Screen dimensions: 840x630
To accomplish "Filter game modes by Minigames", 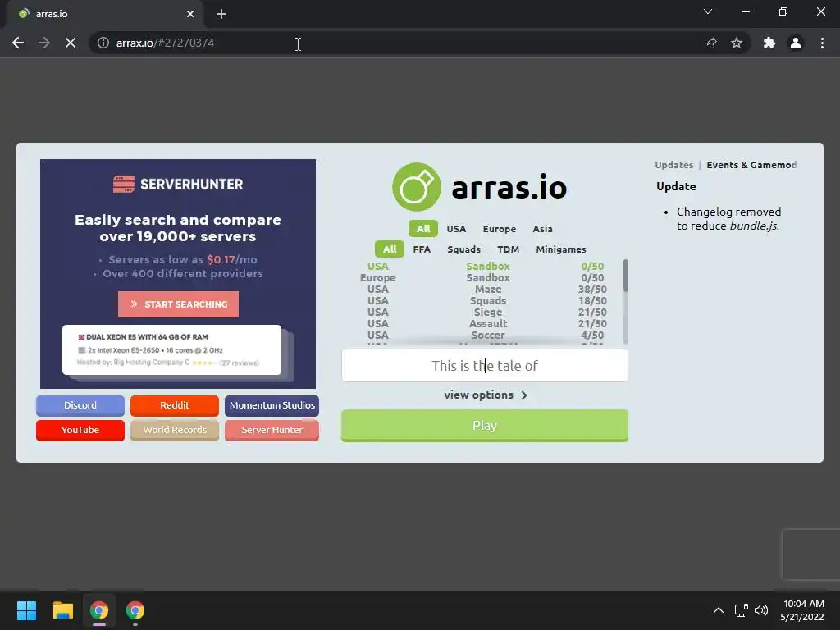I will click(x=561, y=249).
